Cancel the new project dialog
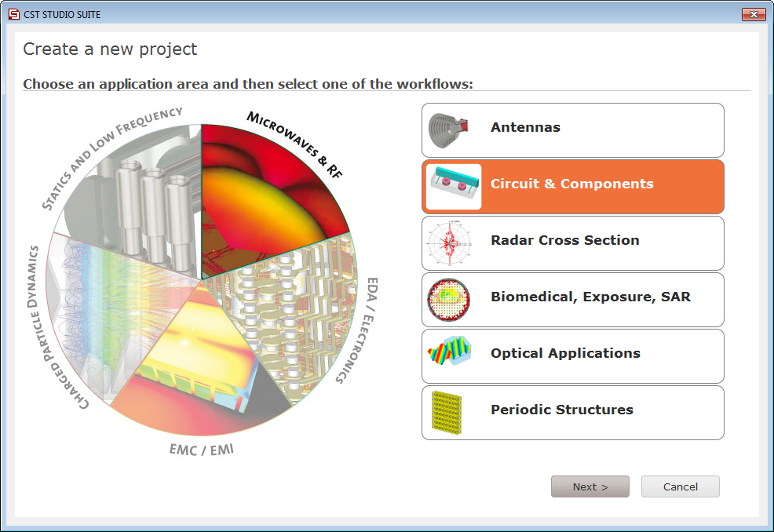Screen dimensions: 774x532 pyautogui.click(x=681, y=486)
